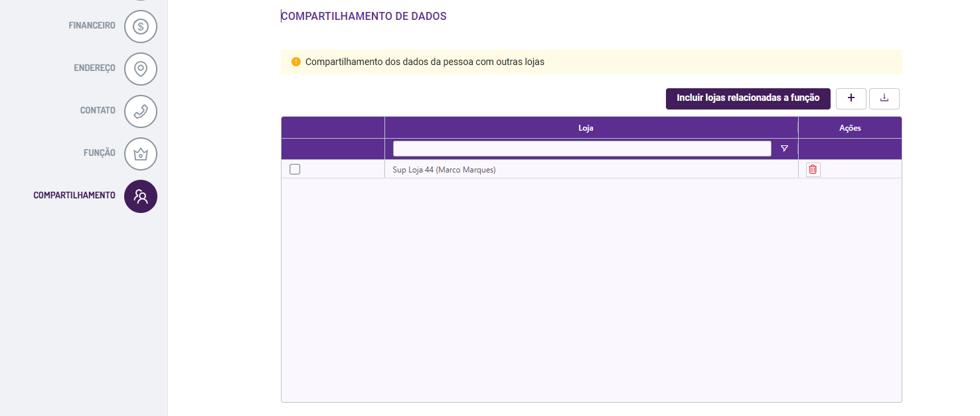Delete Sup Loja 44 with trash icon
This screenshot has height=416, width=980.
coord(813,170)
